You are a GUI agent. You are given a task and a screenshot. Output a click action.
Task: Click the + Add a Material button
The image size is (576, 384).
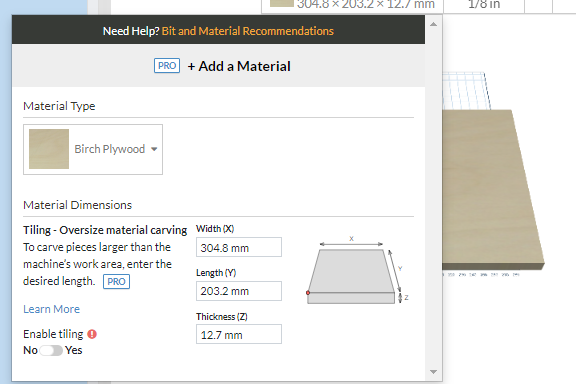tap(239, 66)
